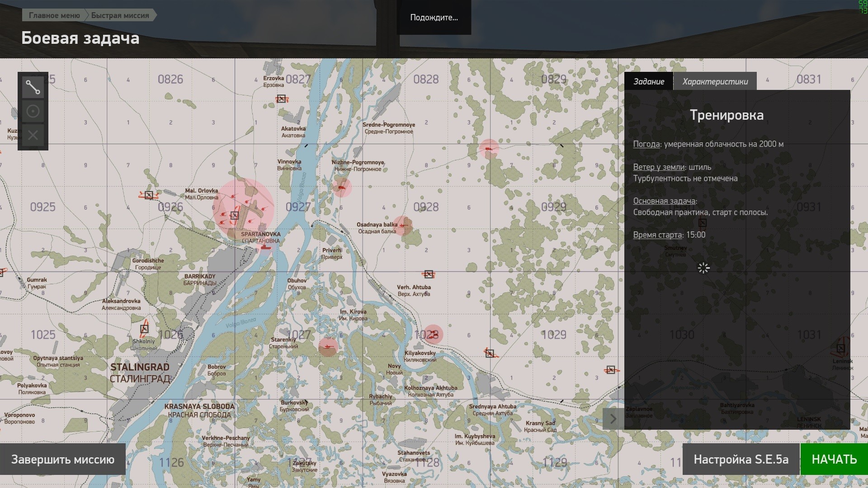Click airfield icon east of Kilyakovskiy
Image resolution: width=868 pixels, height=488 pixels.
(x=490, y=353)
